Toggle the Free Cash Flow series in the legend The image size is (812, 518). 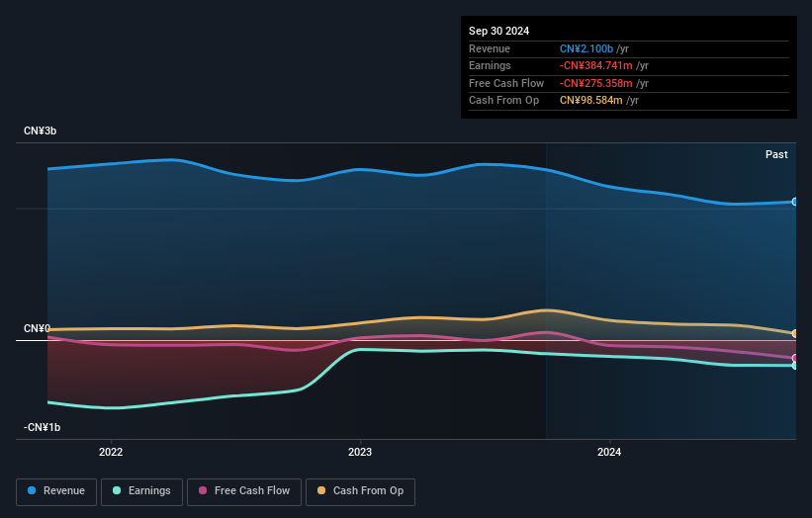pyautogui.click(x=244, y=491)
